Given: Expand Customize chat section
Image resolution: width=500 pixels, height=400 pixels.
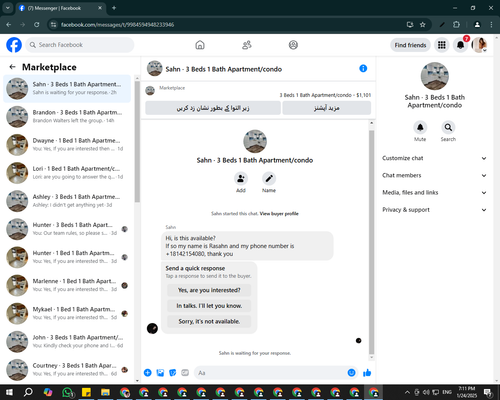Looking at the screenshot, I should [434, 158].
